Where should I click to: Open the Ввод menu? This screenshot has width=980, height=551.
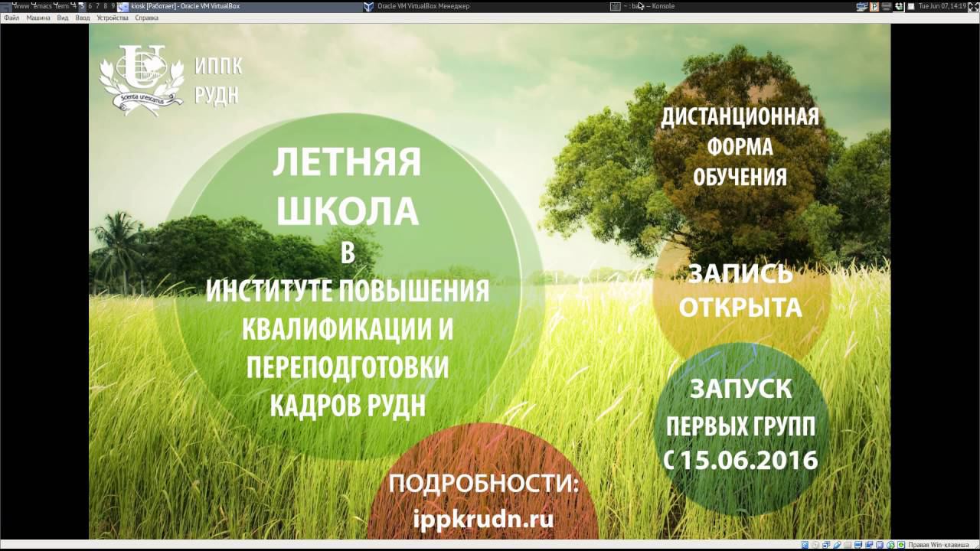coord(83,18)
